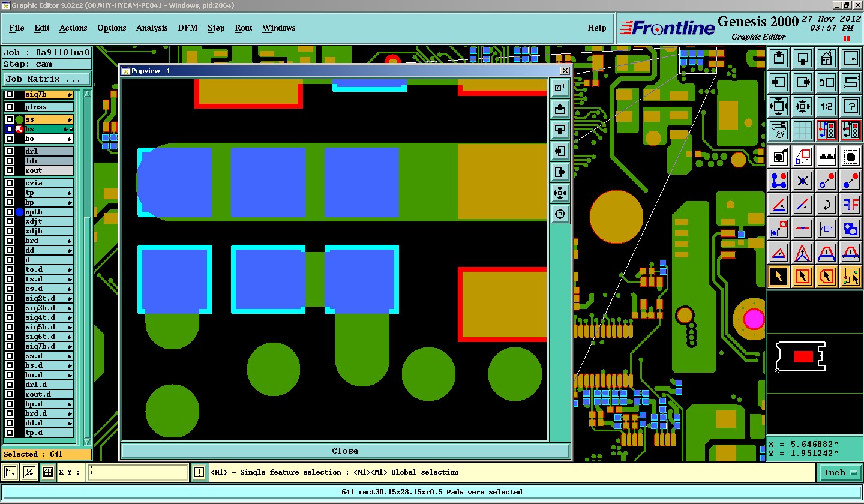Toggle checkbox for layer bo
The width and height of the screenshot is (864, 504).
(10, 139)
